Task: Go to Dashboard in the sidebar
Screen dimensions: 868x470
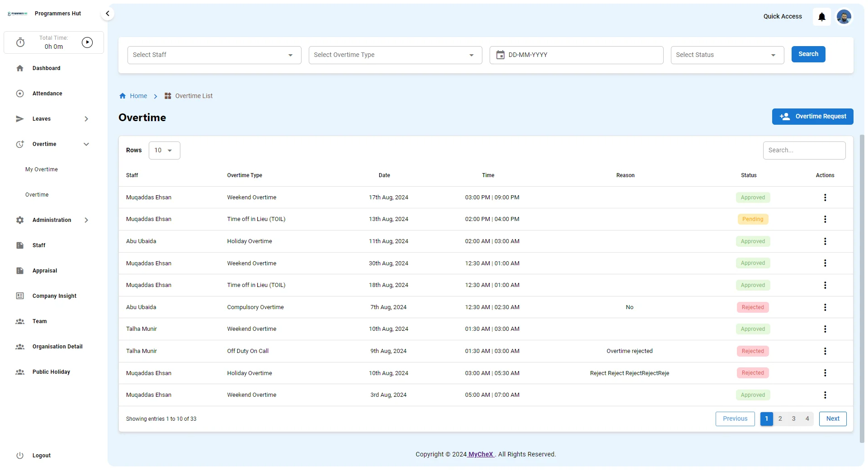Action: point(46,68)
